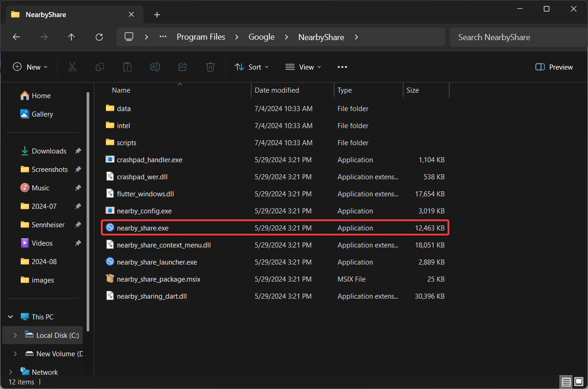The image size is (588, 389).
Task: Click the nearby_share_package.msix box icon
Action: point(110,279)
